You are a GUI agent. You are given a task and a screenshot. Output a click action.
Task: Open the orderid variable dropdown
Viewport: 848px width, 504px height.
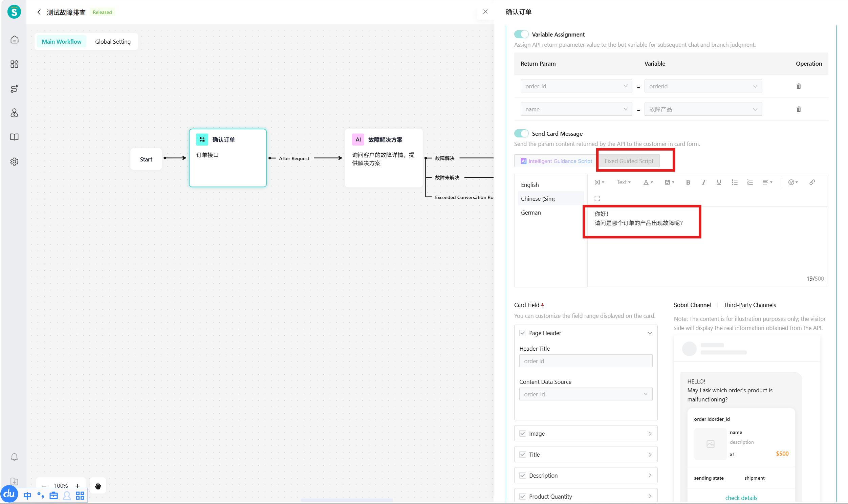click(703, 86)
